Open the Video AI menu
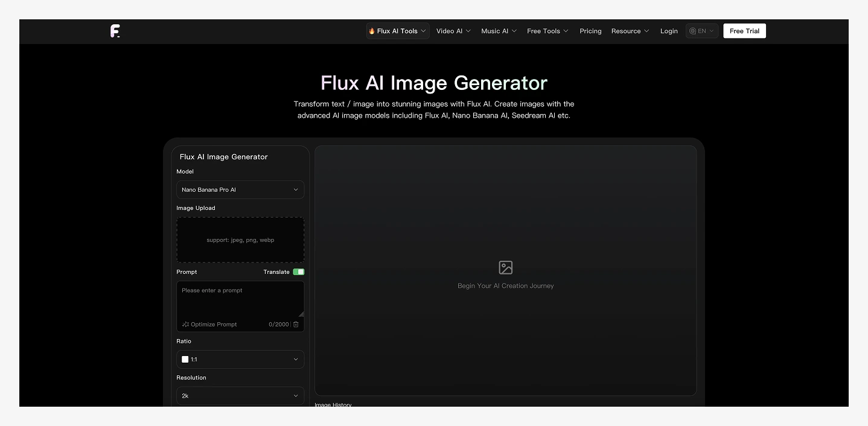The height and width of the screenshot is (426, 868). click(453, 31)
